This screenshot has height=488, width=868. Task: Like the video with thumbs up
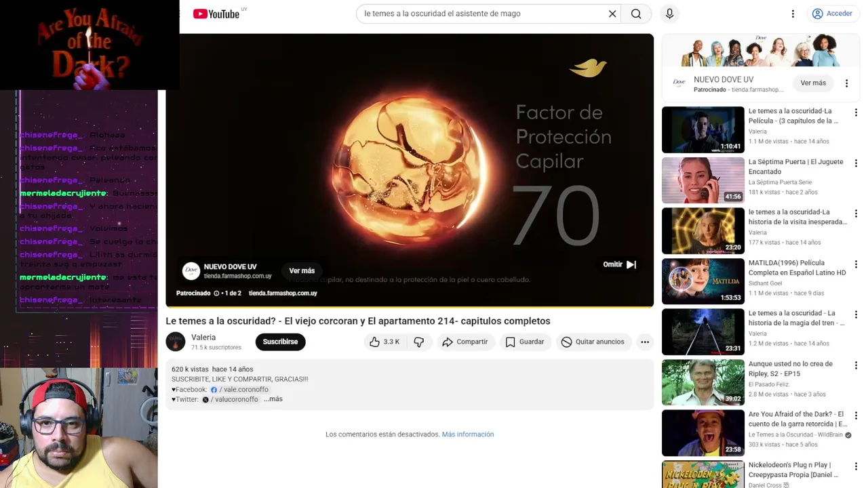pos(384,342)
